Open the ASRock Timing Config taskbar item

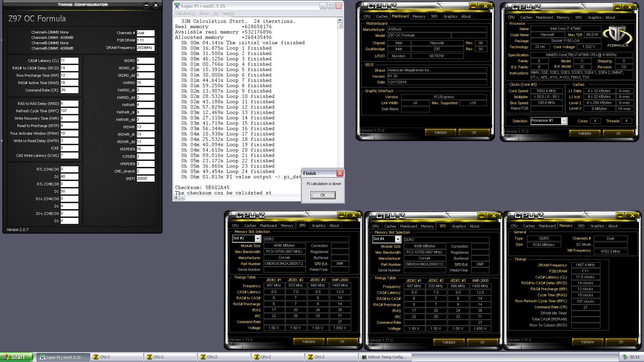384,357
